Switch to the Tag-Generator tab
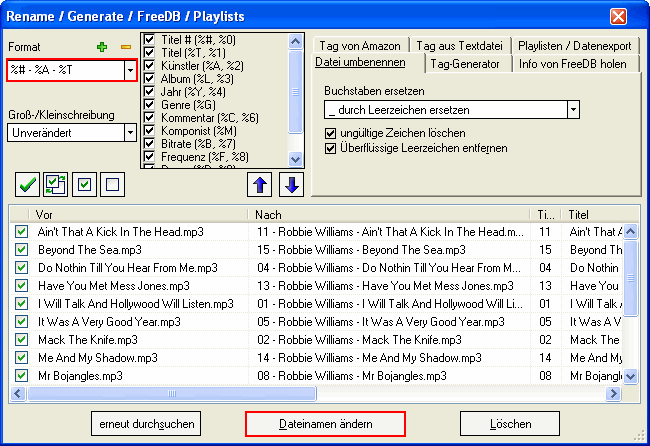Screen dimensions: 650x446 [465, 64]
